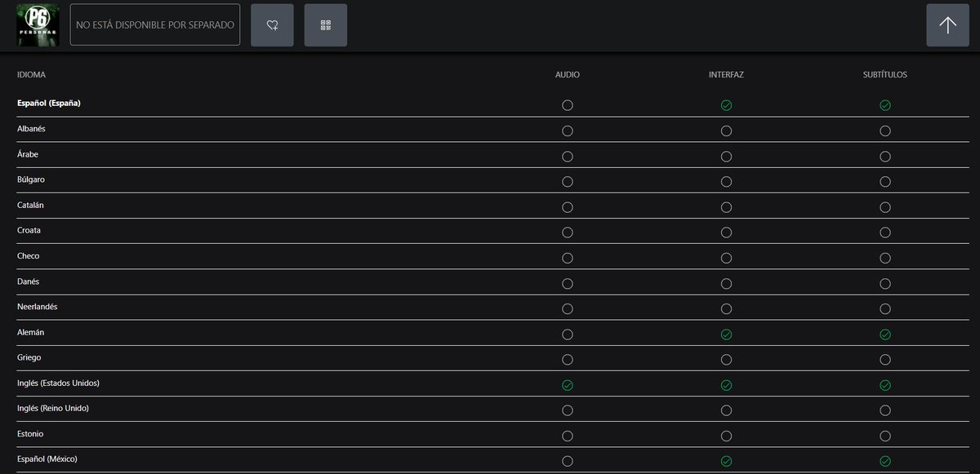Click empty audio circle for Español (España)
Image resolution: width=980 pixels, height=474 pixels.
568,105
